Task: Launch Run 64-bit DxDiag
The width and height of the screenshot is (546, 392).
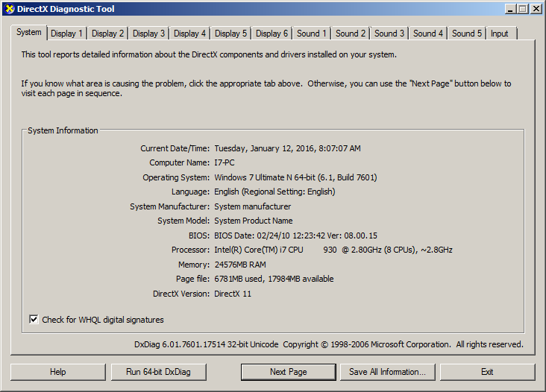Action: [158, 372]
